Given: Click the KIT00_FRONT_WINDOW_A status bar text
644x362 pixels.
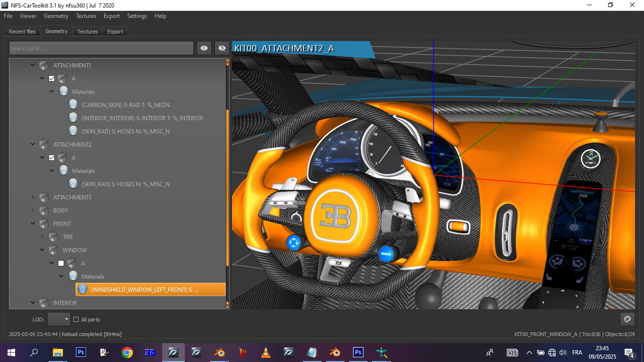Looking at the screenshot, I should (546, 334).
